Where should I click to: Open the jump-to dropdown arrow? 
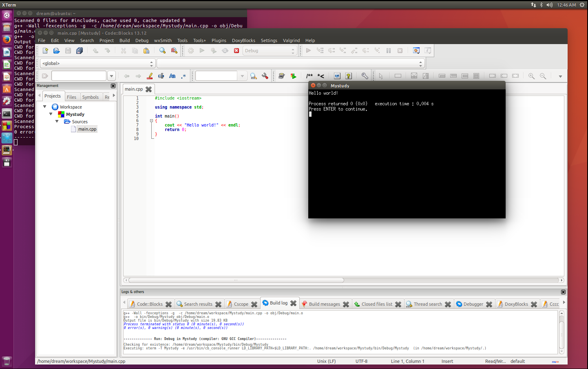coord(242,76)
